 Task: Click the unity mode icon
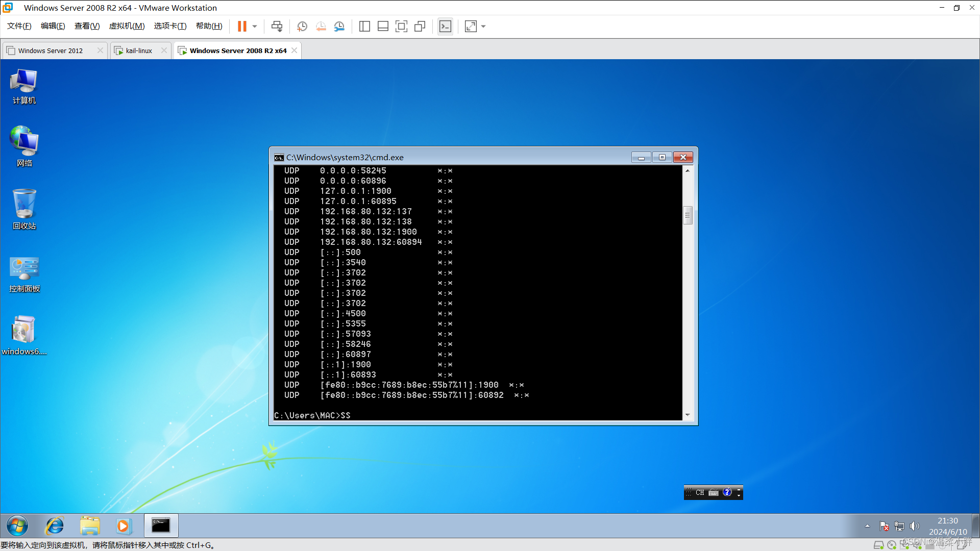[421, 26]
